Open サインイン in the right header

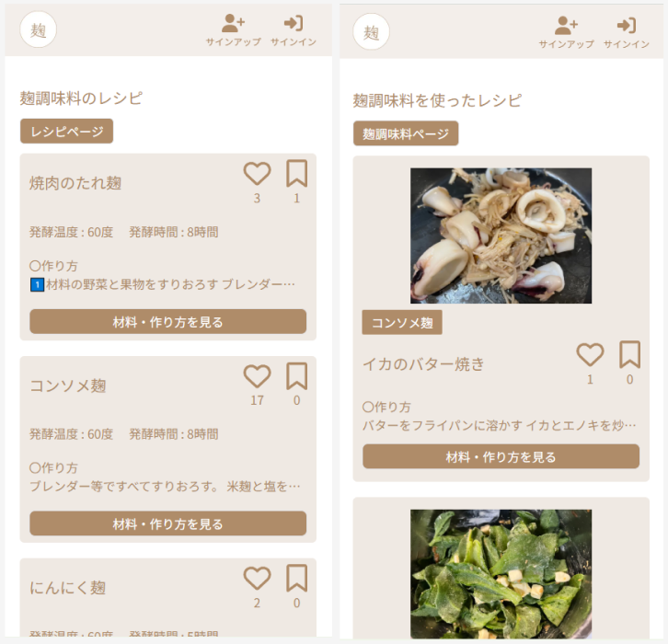(x=627, y=32)
